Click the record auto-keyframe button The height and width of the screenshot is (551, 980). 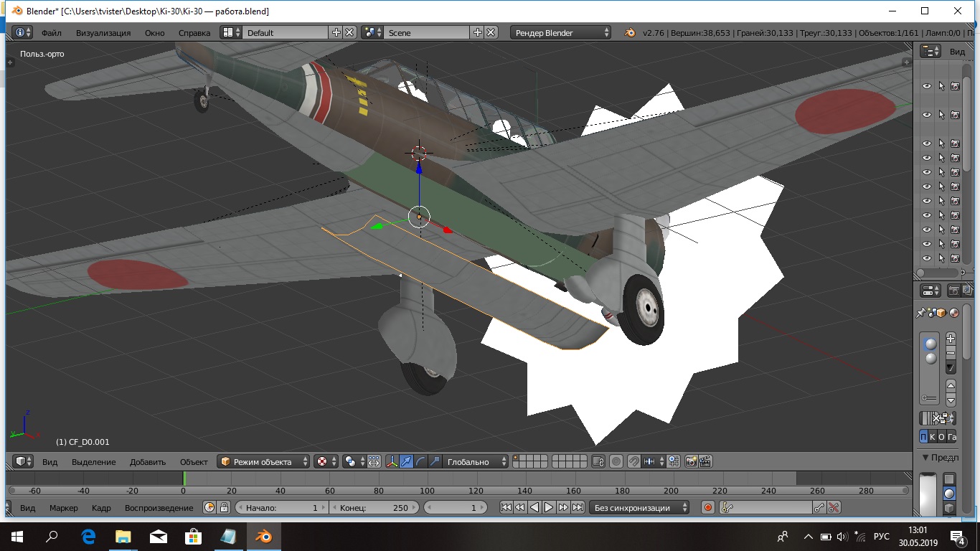click(x=708, y=508)
